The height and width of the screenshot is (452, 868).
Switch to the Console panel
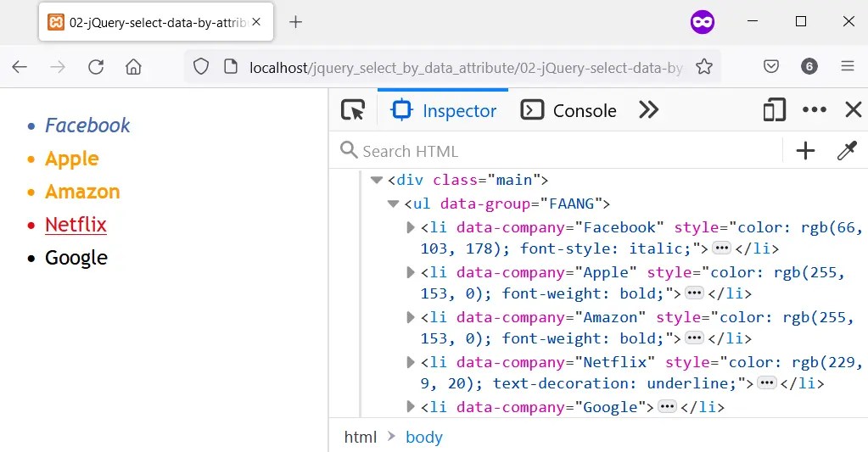tap(568, 110)
